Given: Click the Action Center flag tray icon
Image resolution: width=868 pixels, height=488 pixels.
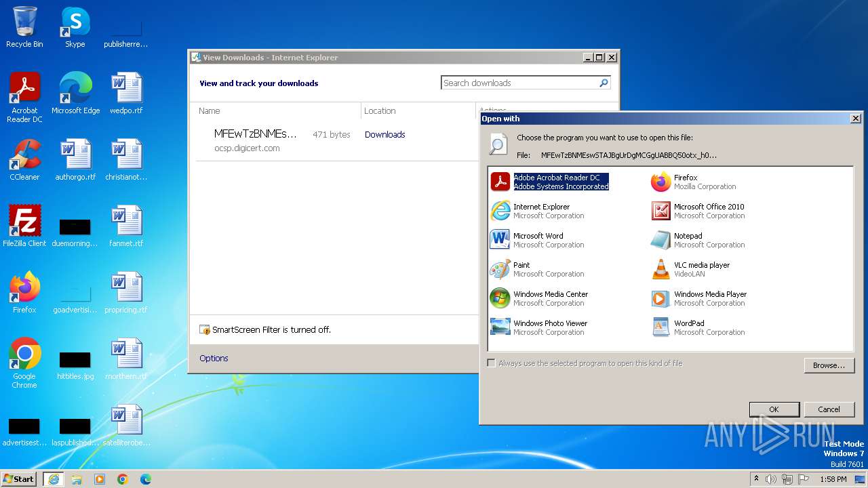Looking at the screenshot, I should point(804,479).
